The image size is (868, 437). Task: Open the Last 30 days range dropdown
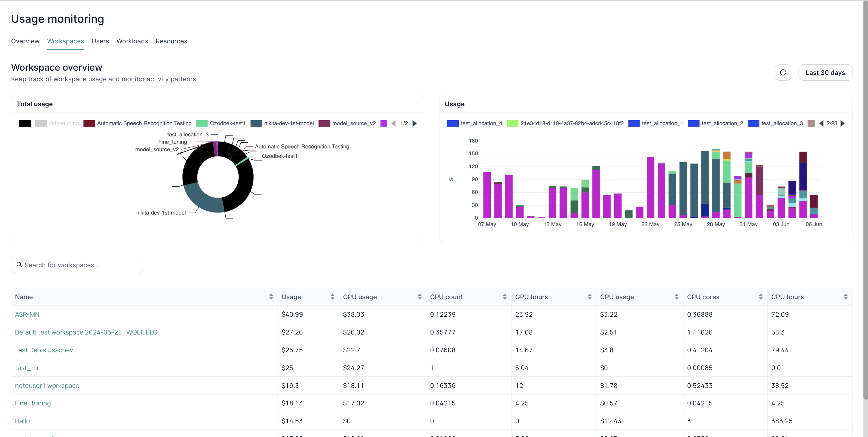pyautogui.click(x=825, y=72)
